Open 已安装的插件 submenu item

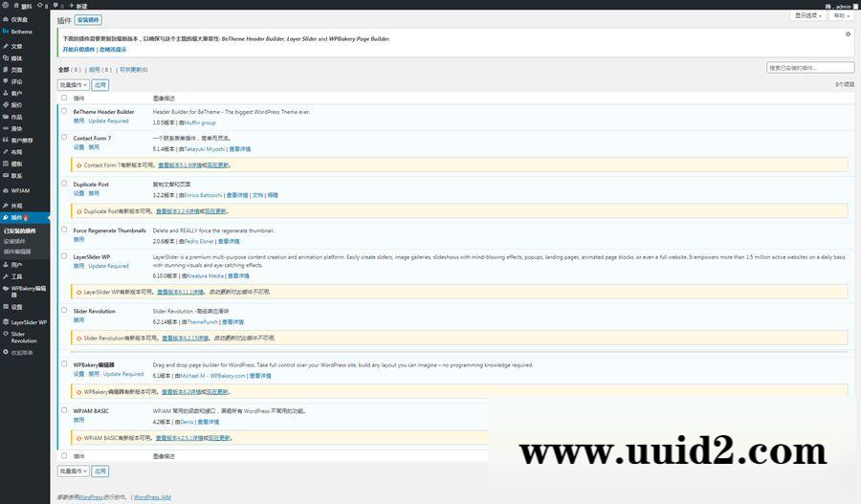20,231
